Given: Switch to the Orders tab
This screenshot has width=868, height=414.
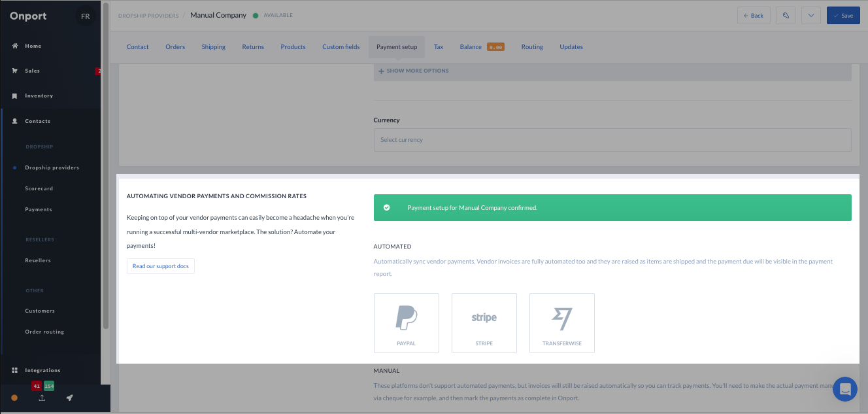Looking at the screenshot, I should 175,47.
